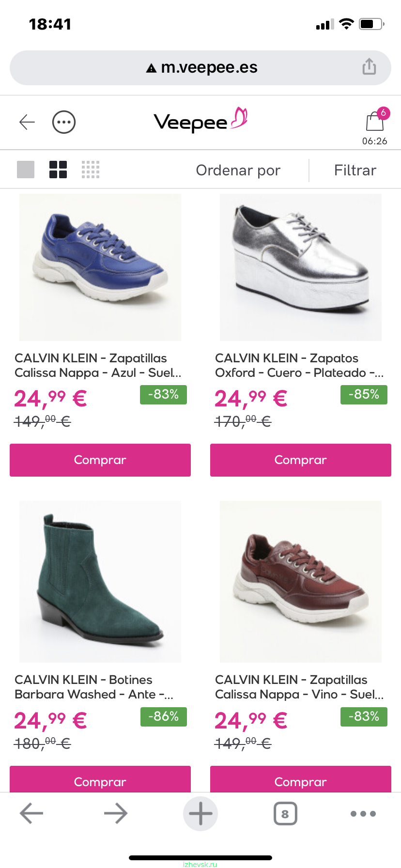Open Zapatillas Calissa Nappa Vino product title
This screenshot has width=401, height=868.
coord(299,687)
